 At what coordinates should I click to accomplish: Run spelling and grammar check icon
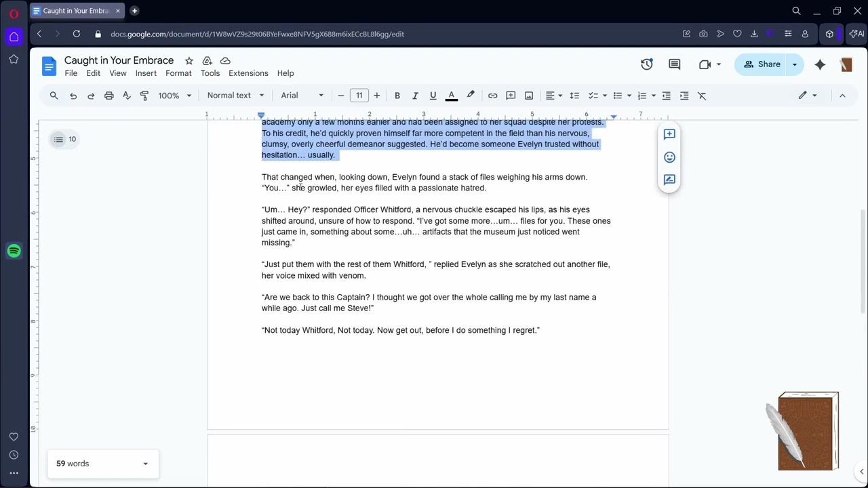(x=126, y=96)
